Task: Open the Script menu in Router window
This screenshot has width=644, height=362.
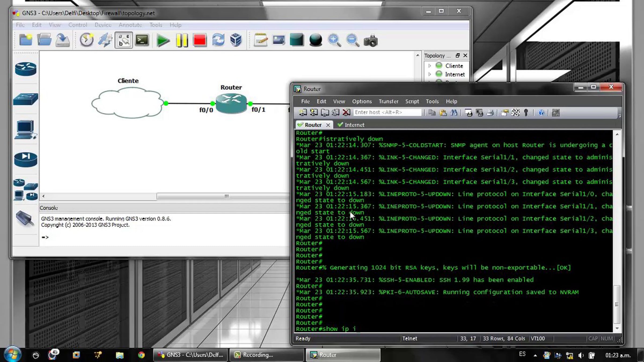Action: point(412,101)
